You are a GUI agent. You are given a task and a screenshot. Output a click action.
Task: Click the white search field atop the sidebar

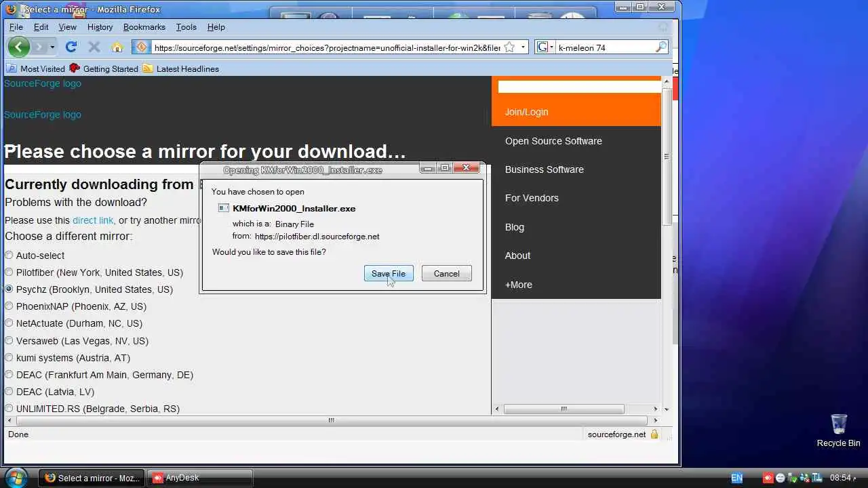tap(579, 87)
